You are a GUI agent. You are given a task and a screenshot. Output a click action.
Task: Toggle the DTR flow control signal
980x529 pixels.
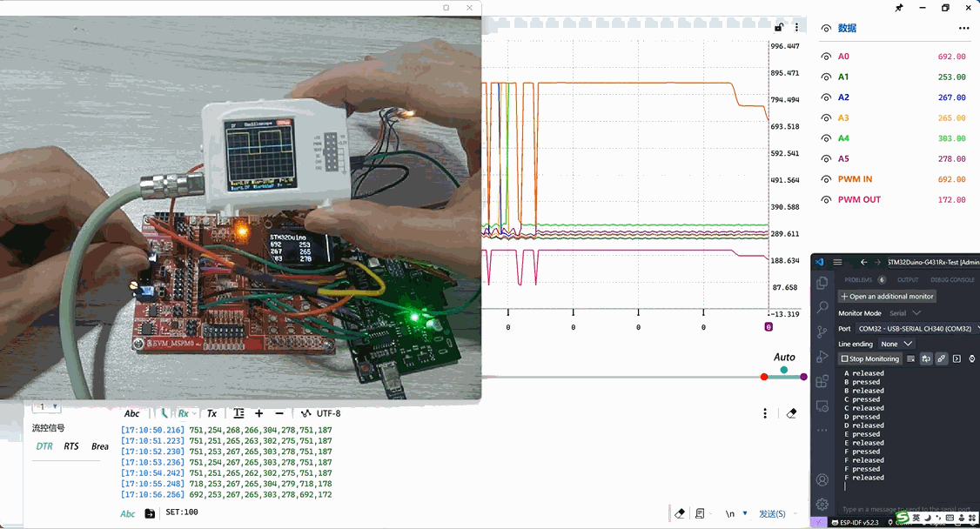[44, 446]
